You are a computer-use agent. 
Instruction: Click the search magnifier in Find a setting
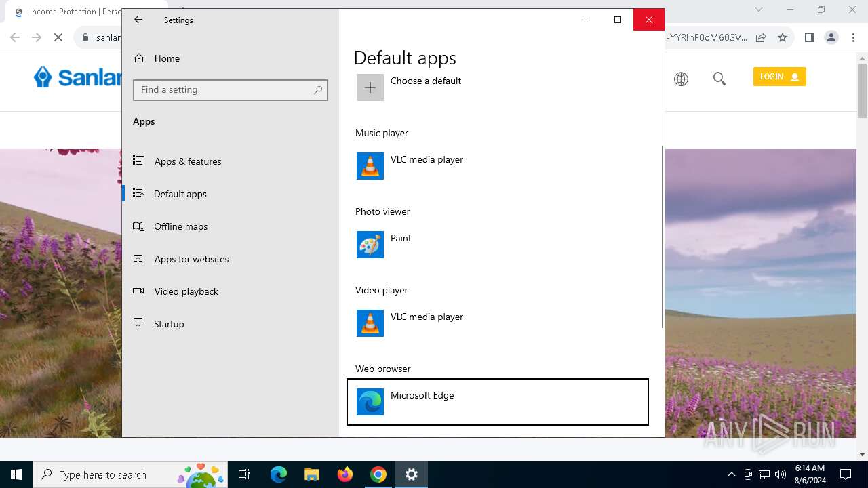pos(317,89)
